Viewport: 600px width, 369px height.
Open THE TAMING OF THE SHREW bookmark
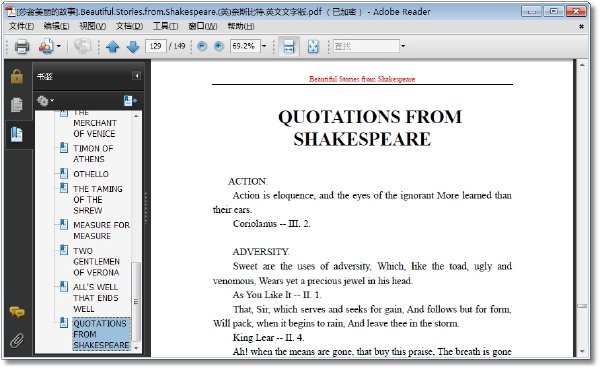pos(98,200)
